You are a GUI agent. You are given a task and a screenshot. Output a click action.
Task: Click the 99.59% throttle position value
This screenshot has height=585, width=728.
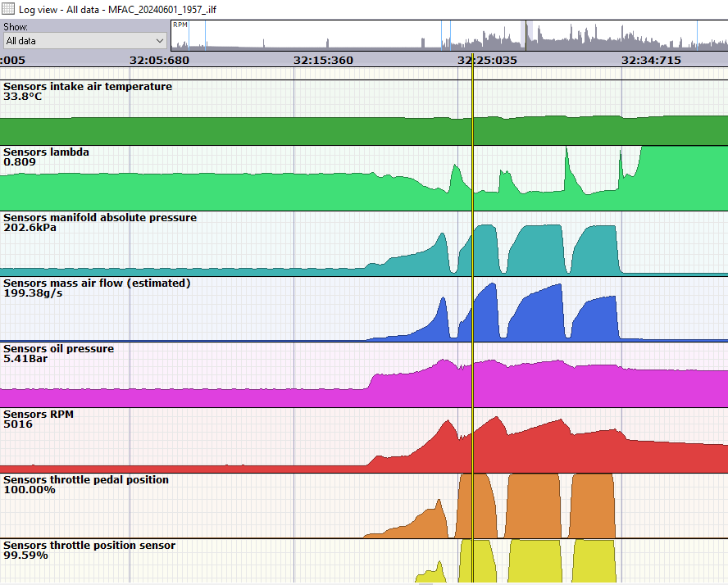click(x=25, y=556)
